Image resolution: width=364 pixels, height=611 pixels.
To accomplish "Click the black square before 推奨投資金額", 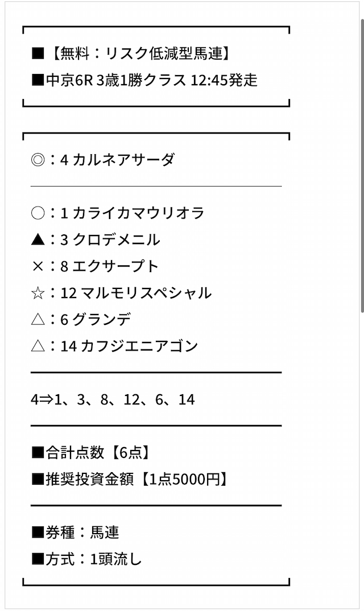I will 38,479.
